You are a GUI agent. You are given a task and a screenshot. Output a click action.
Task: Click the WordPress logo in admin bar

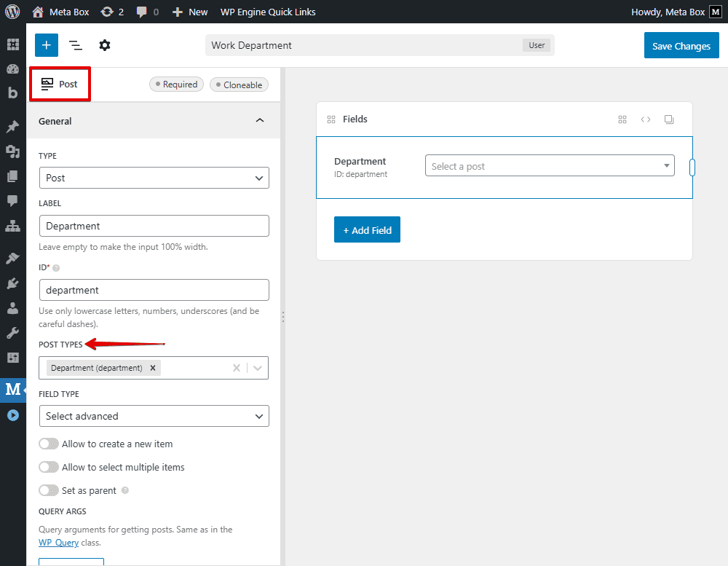coord(12,12)
